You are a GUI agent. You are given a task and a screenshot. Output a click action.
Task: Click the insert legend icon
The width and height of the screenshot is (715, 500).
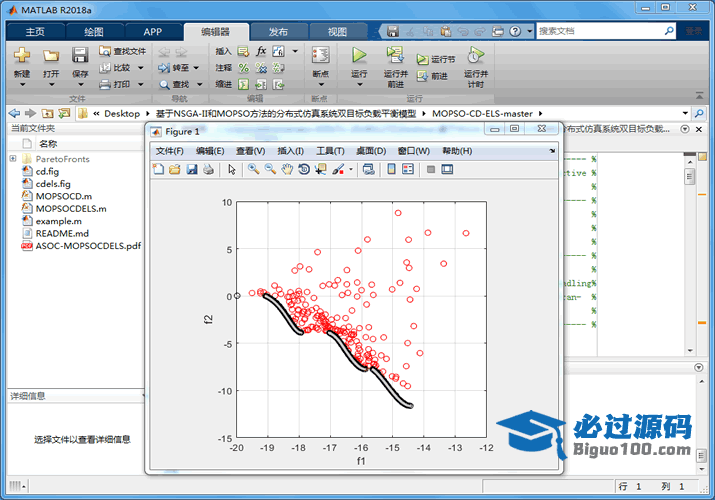(408, 170)
